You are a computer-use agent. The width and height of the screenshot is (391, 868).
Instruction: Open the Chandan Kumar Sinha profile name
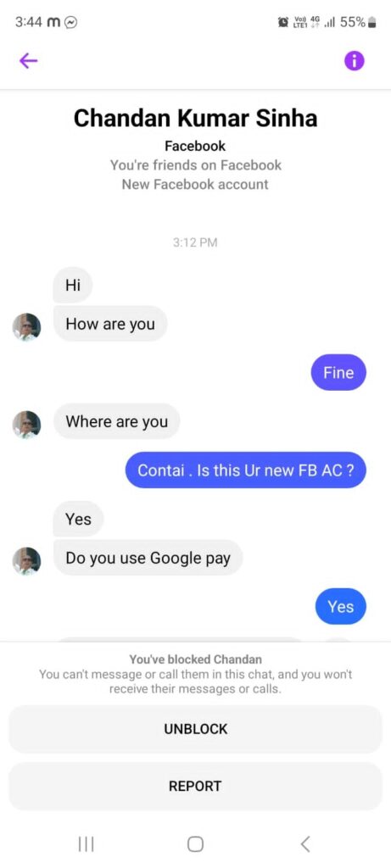click(195, 119)
